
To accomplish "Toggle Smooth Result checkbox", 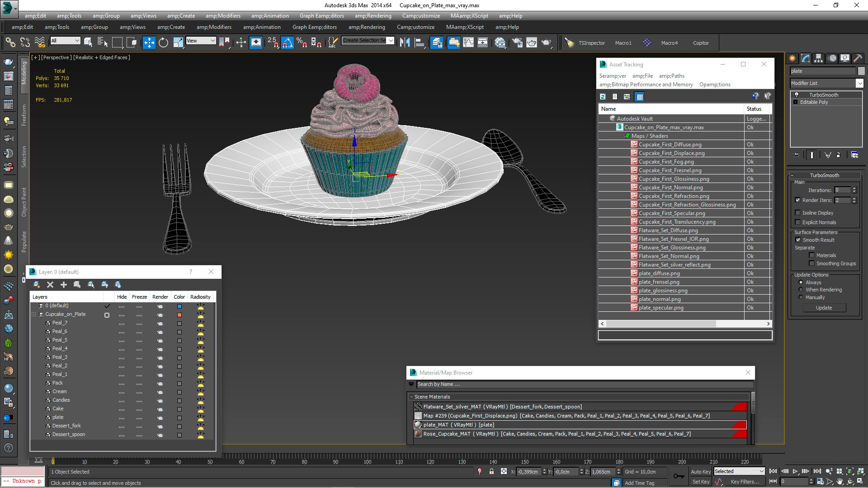I will tap(798, 240).
